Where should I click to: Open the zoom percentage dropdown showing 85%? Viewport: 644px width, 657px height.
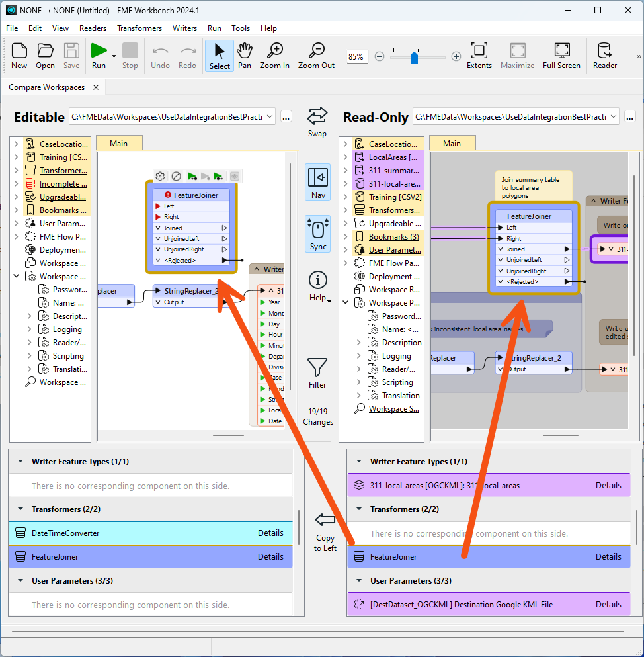pyautogui.click(x=356, y=57)
